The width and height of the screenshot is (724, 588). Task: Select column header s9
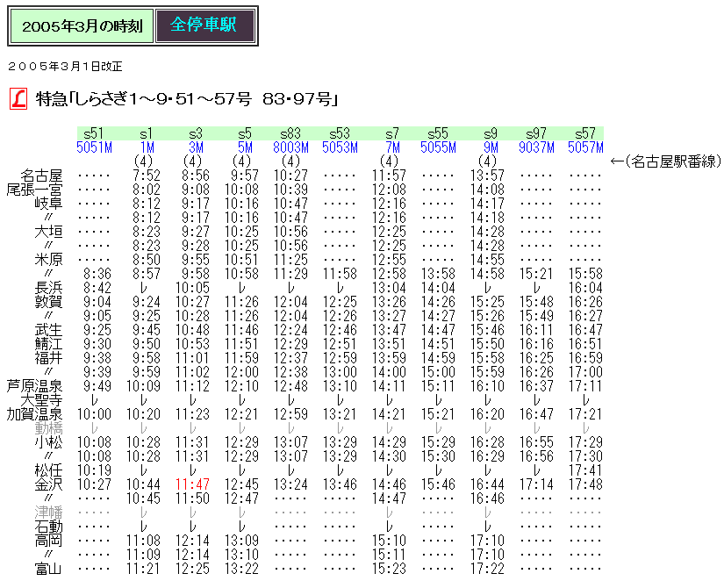pos(491,133)
